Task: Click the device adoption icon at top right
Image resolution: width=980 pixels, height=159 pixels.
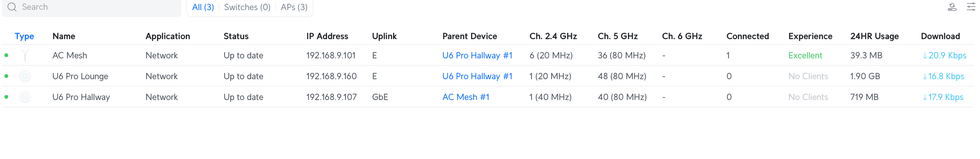Action: point(952,7)
